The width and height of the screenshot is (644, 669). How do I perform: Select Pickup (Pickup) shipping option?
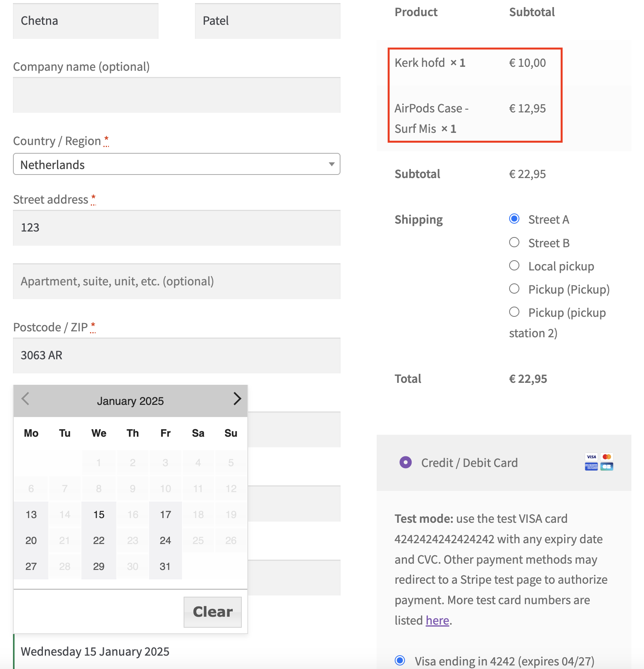pos(514,289)
